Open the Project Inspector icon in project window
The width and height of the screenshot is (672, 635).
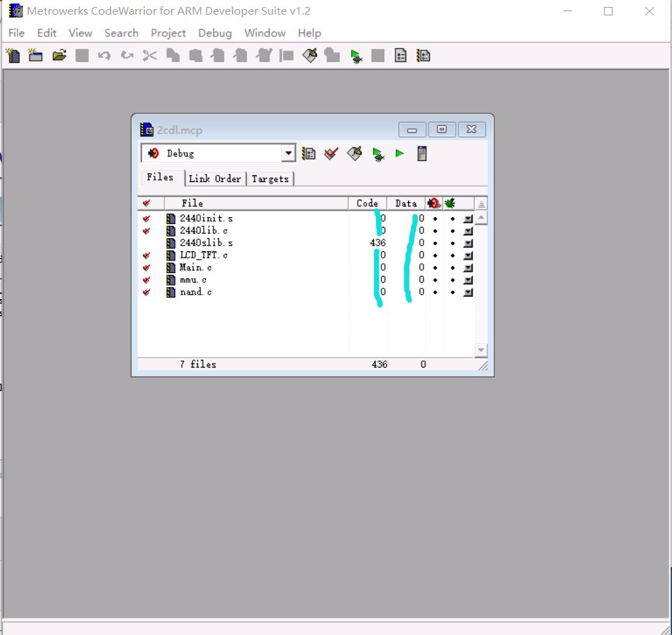[421, 153]
